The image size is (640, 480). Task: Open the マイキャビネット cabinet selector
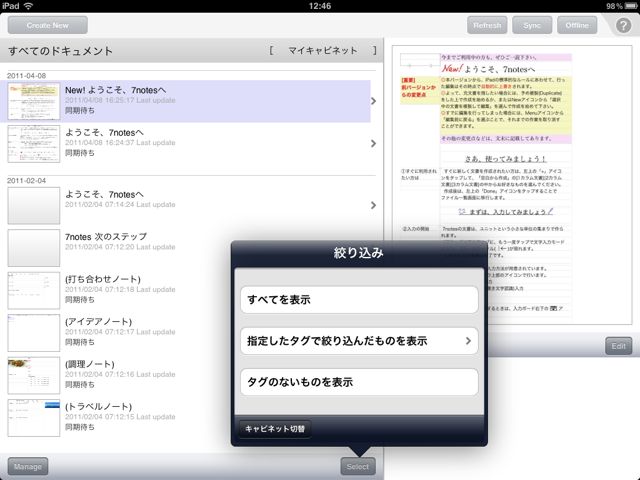pos(323,51)
